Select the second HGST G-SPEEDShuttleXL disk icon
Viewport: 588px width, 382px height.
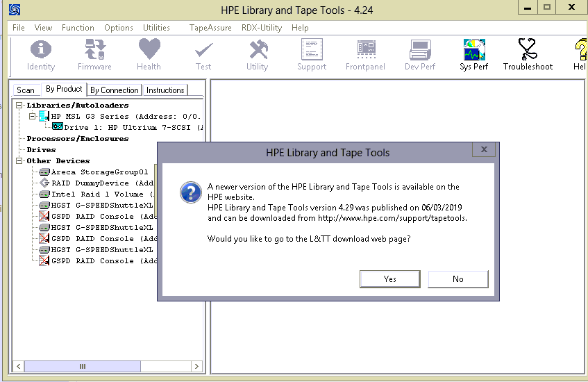[x=44, y=227]
